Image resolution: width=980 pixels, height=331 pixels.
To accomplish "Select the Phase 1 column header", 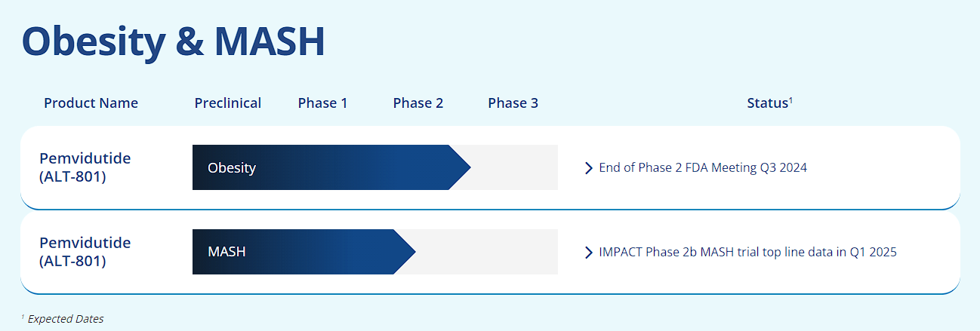I will [322, 103].
